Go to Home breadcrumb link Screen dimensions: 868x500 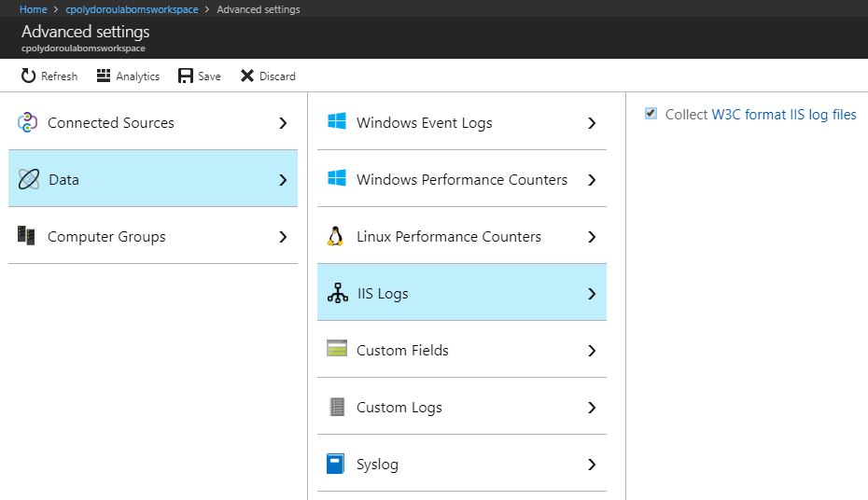click(34, 9)
